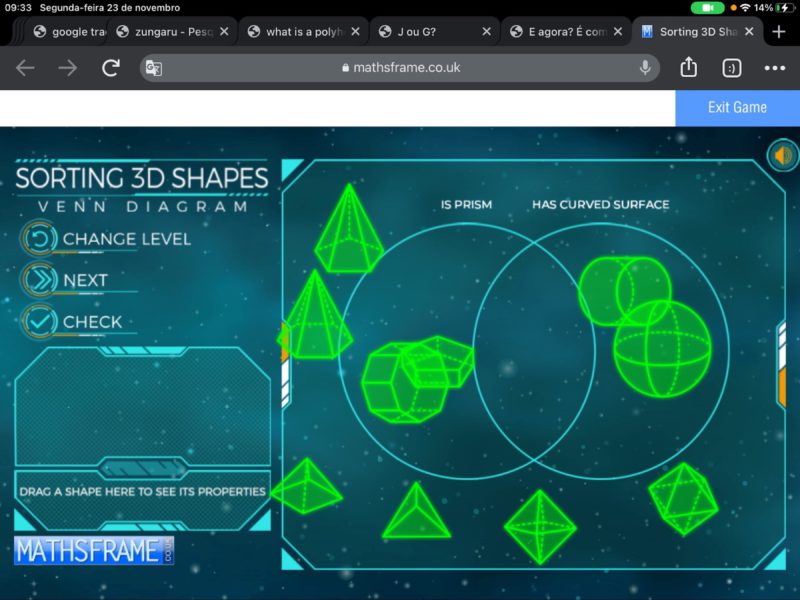Viewport: 800px width, 600px height.
Task: Open the translate icon in address bar
Action: (x=154, y=68)
